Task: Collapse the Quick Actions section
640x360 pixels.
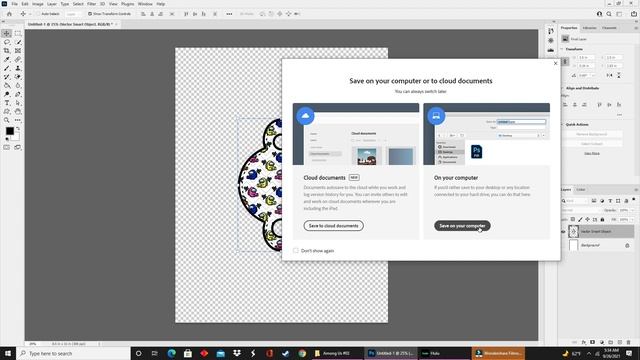Action: click(562, 124)
